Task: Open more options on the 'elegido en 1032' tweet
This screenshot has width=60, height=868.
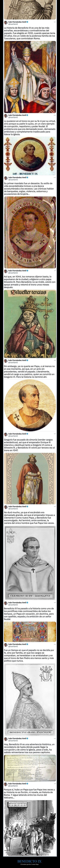Action: pyautogui.click(x=55, y=22)
